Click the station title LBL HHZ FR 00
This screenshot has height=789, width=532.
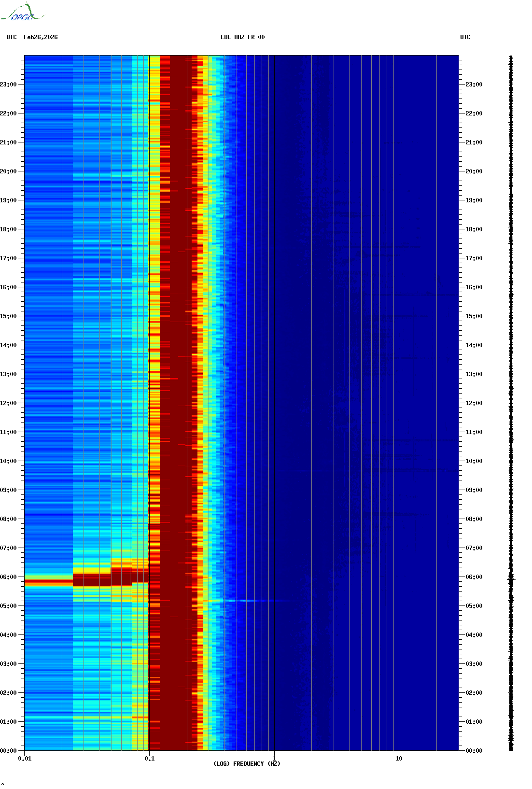tap(242, 37)
